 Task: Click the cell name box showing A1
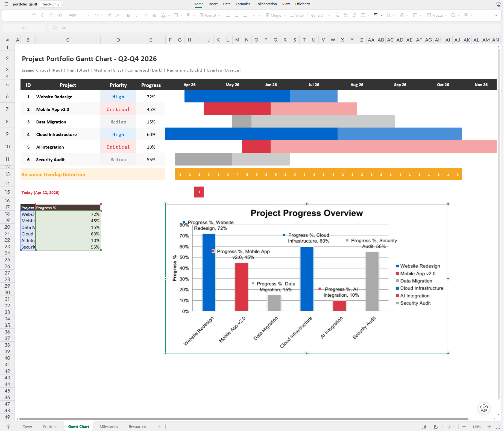coord(24,28)
